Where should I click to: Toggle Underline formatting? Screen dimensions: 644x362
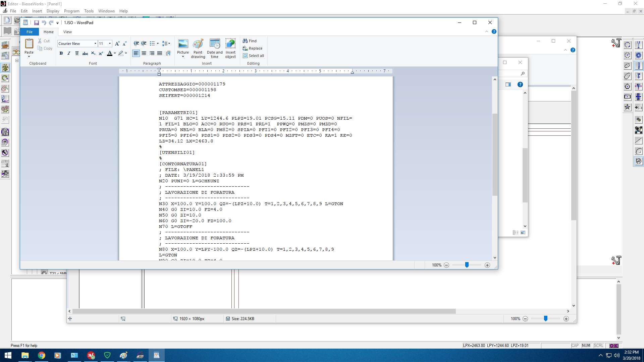[x=77, y=53]
